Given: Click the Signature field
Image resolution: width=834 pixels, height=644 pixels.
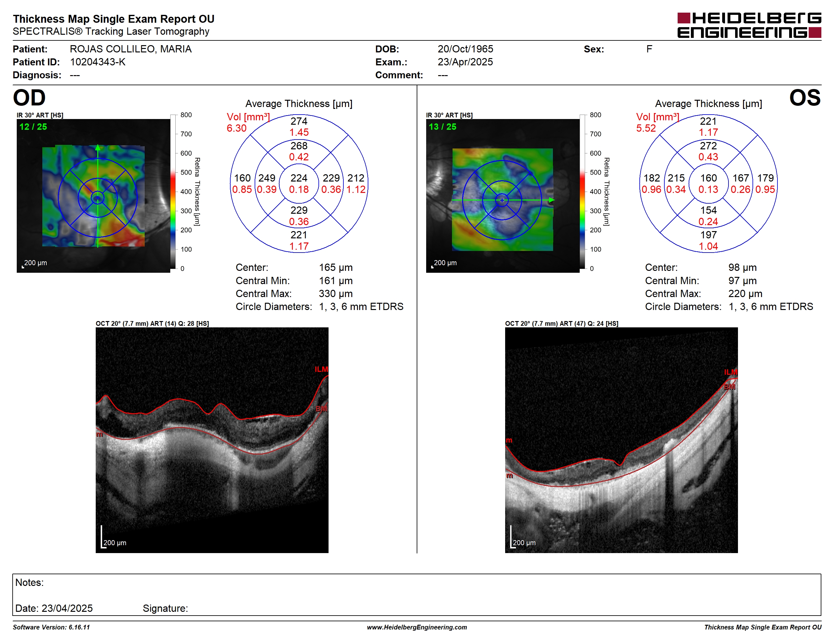Looking at the screenshot, I should pos(165,608).
